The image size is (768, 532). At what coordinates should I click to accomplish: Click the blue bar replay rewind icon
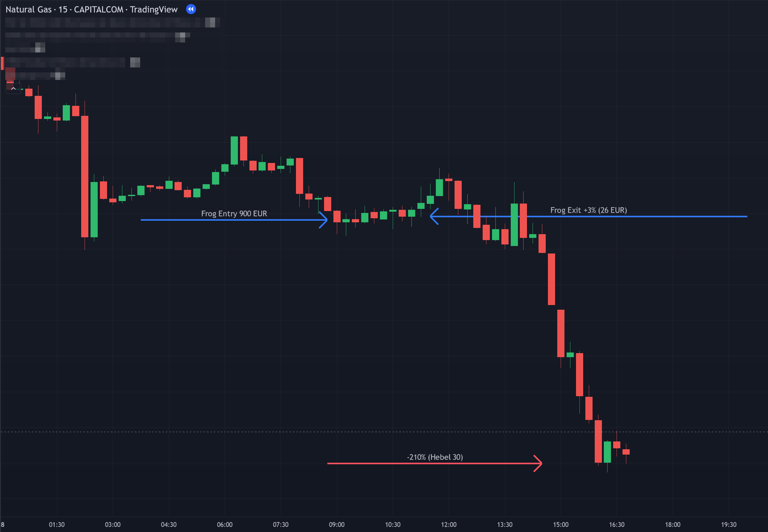coord(191,9)
